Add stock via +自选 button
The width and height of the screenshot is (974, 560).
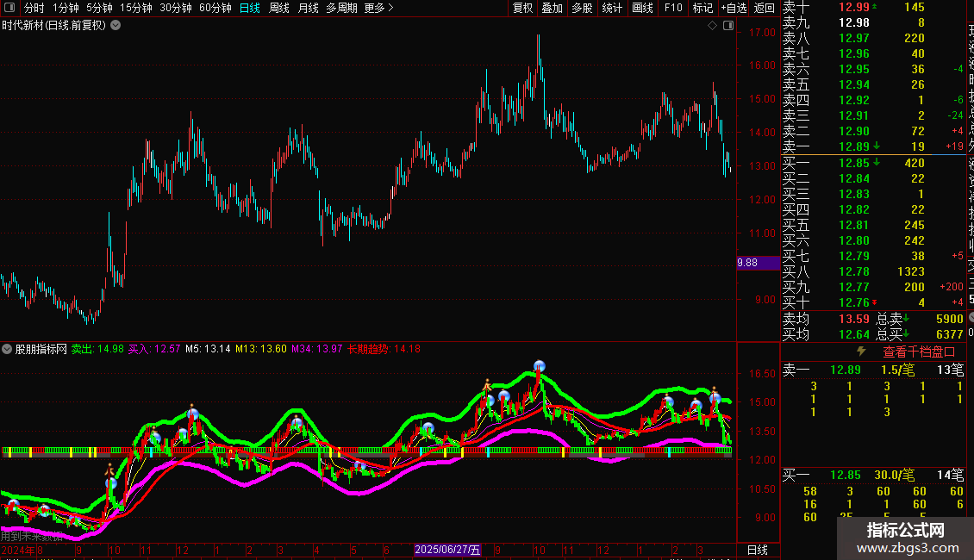click(x=734, y=8)
